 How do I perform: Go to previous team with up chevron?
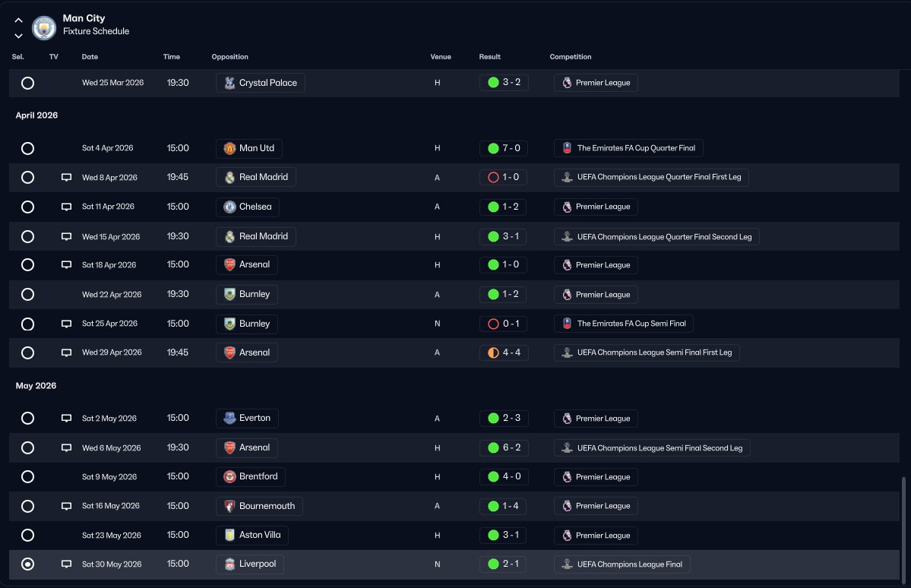pyautogui.click(x=18, y=21)
